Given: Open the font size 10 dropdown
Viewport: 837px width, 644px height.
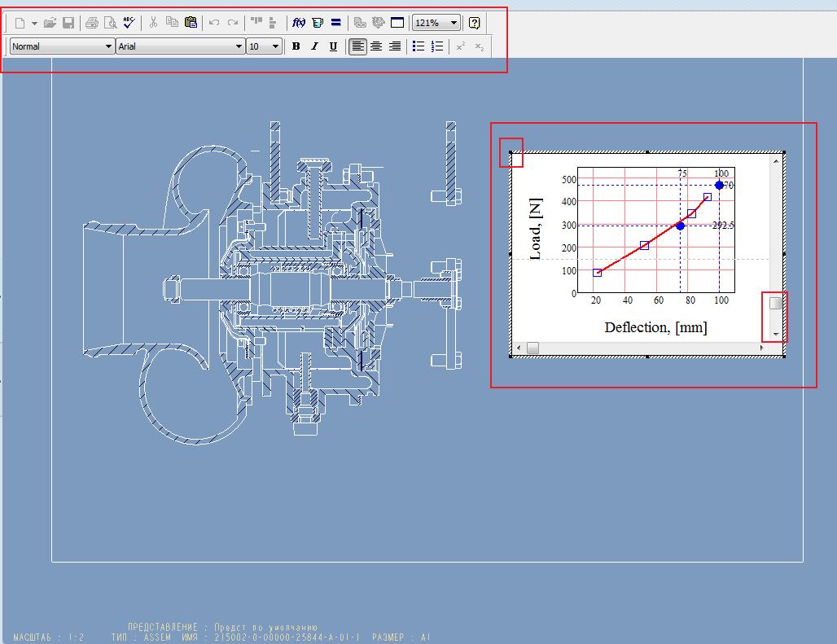Looking at the screenshot, I should (x=274, y=46).
